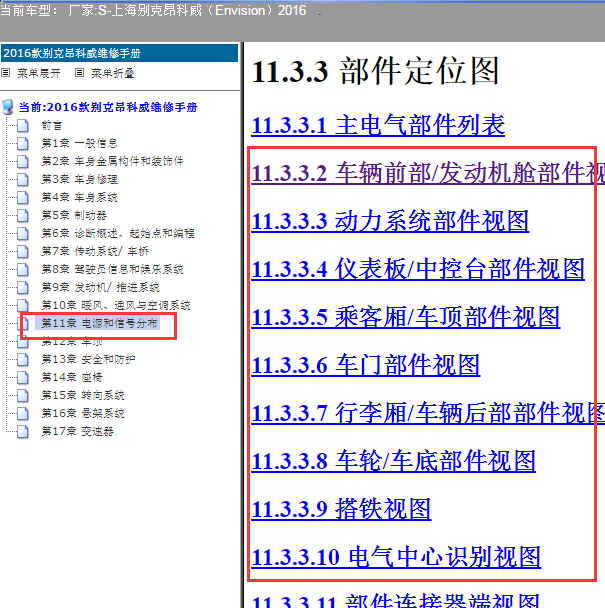
Task: Open 第16章 悬架系统 chapter
Action: point(83,413)
